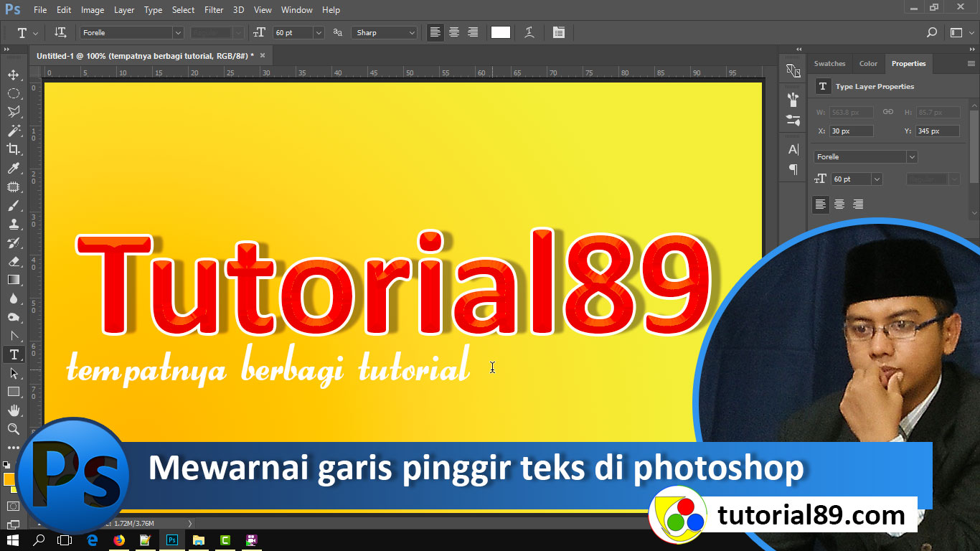
Task: Open the Window menu
Action: pyautogui.click(x=296, y=10)
